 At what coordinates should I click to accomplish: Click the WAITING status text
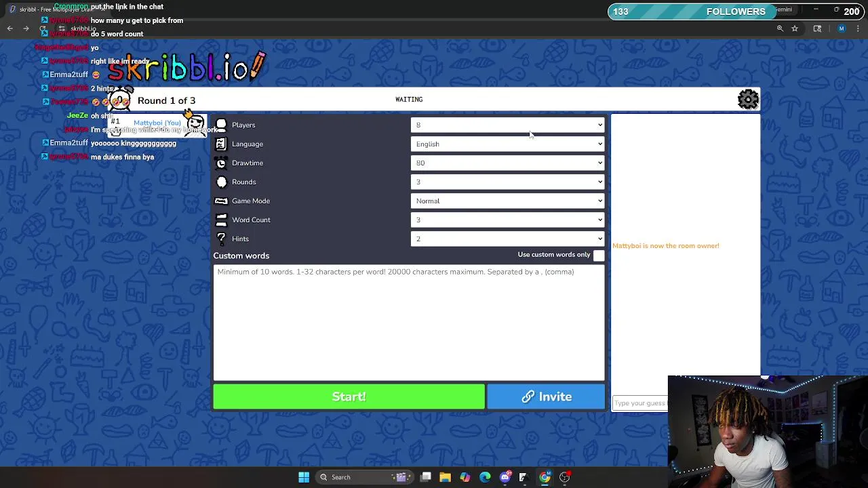coord(409,100)
